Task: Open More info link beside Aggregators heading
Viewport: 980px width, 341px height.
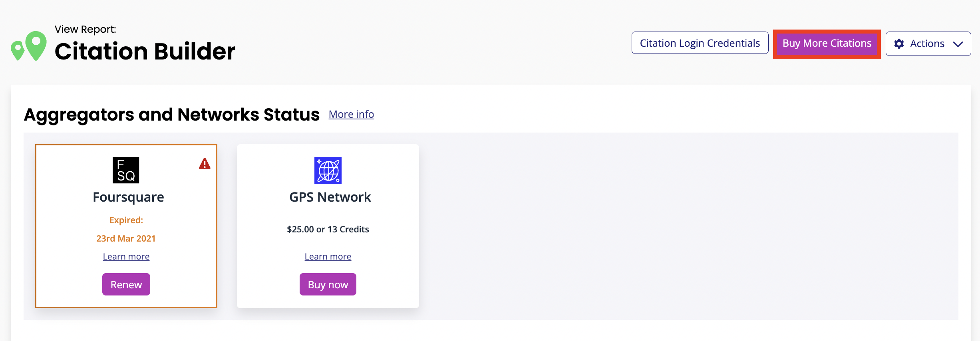Action: pos(351,114)
